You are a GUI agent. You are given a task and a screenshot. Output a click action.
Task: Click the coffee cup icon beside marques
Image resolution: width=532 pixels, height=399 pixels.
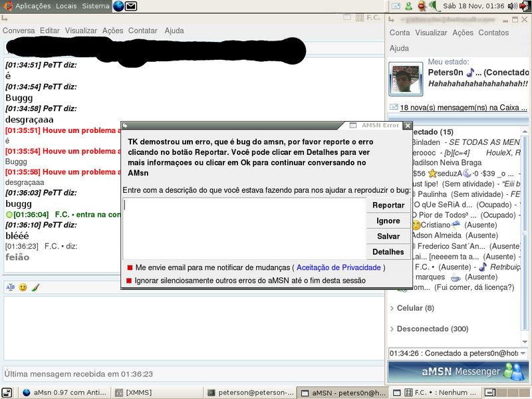(x=456, y=277)
